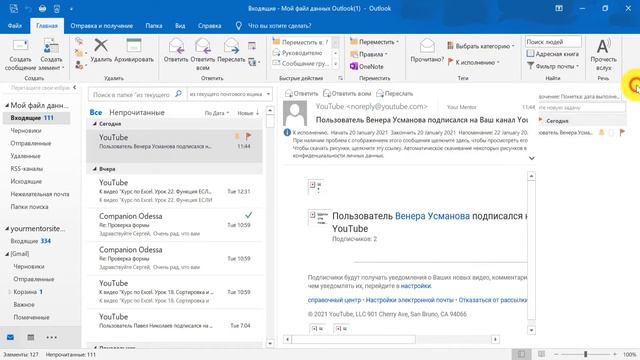Click the red flag on today's YouTube email
This screenshot has width=640, height=360.
coord(248,136)
